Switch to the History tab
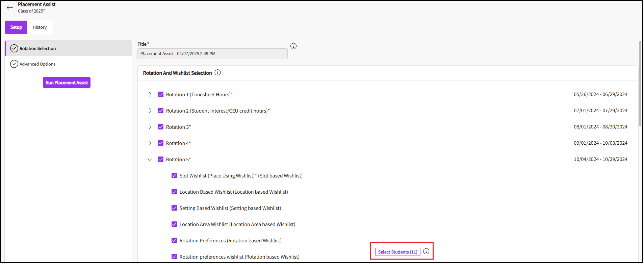This screenshot has height=264, width=644. click(x=40, y=27)
